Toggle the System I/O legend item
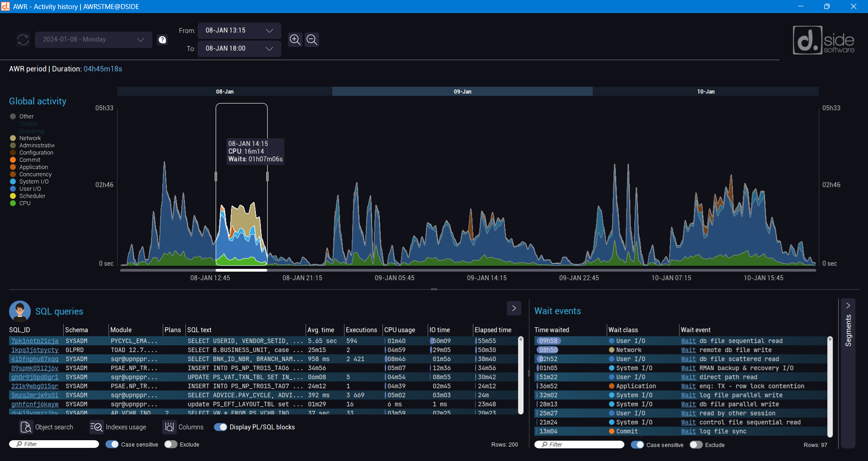 [29, 182]
